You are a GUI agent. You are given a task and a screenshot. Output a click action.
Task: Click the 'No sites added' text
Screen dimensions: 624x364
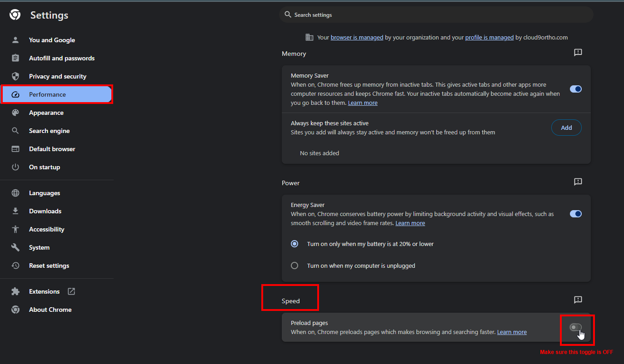coord(319,153)
